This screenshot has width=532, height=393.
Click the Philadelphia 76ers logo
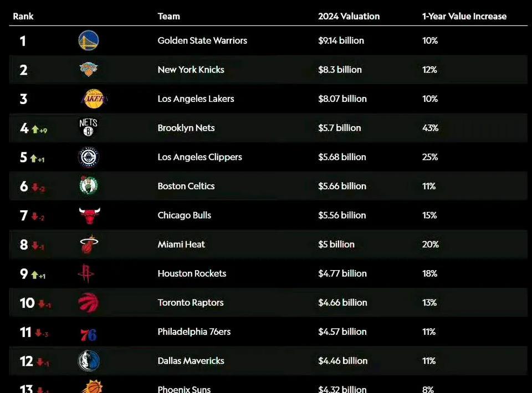pyautogui.click(x=89, y=335)
